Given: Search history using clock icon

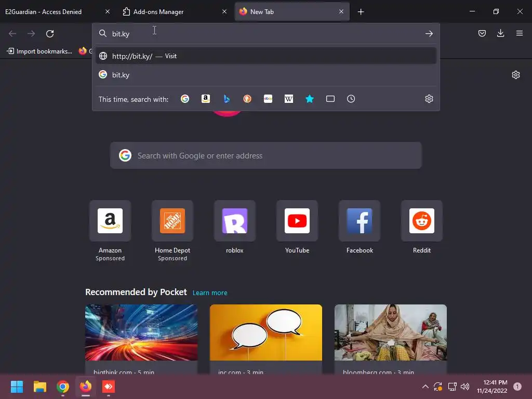Looking at the screenshot, I should (x=351, y=99).
